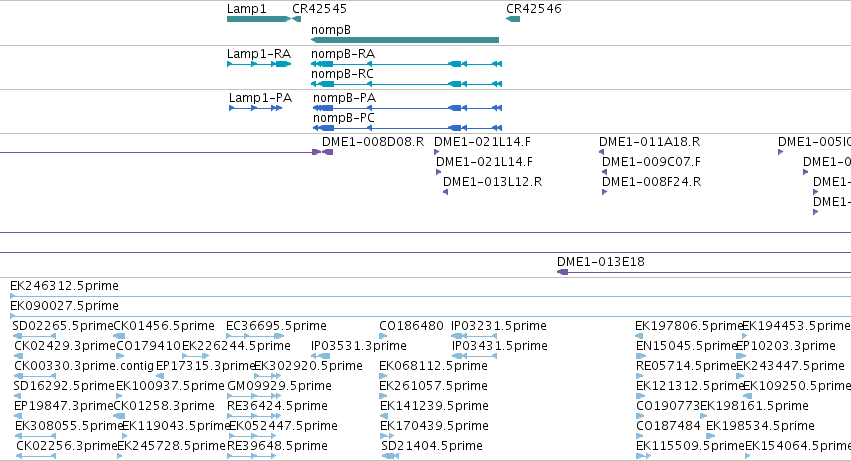Click the EK068112.5prime EST
The width and height of the screenshot is (851, 461).
coord(383,376)
